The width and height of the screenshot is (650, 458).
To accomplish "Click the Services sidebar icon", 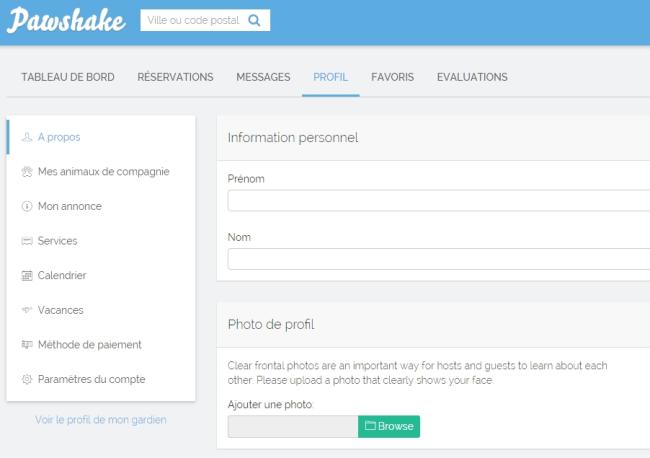I will coord(27,241).
